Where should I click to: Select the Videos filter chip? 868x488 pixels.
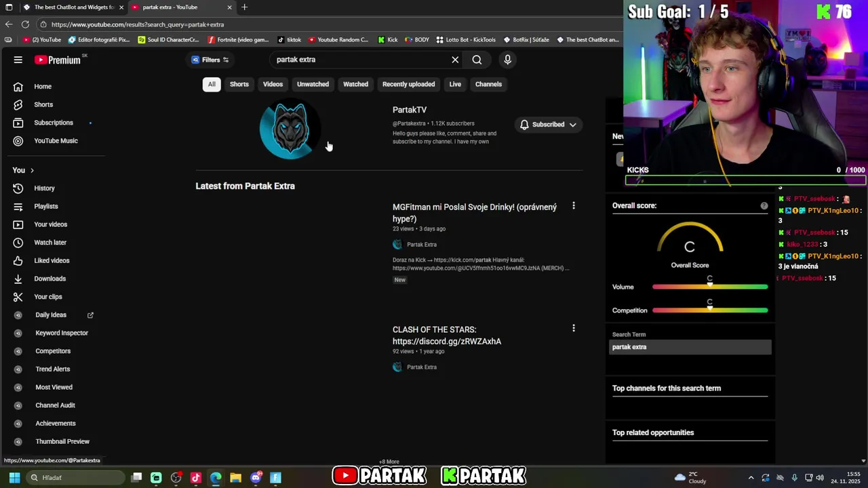pyautogui.click(x=273, y=84)
